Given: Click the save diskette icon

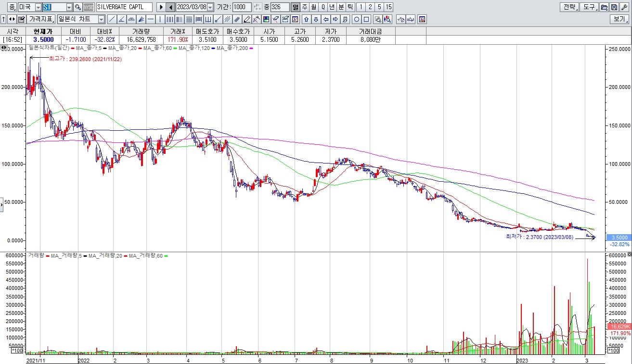Looking at the screenshot, I should click(x=614, y=7).
